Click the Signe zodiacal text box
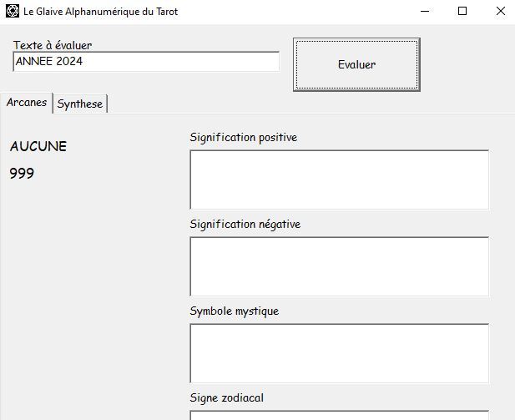The width and height of the screenshot is (515, 420). (x=339, y=414)
